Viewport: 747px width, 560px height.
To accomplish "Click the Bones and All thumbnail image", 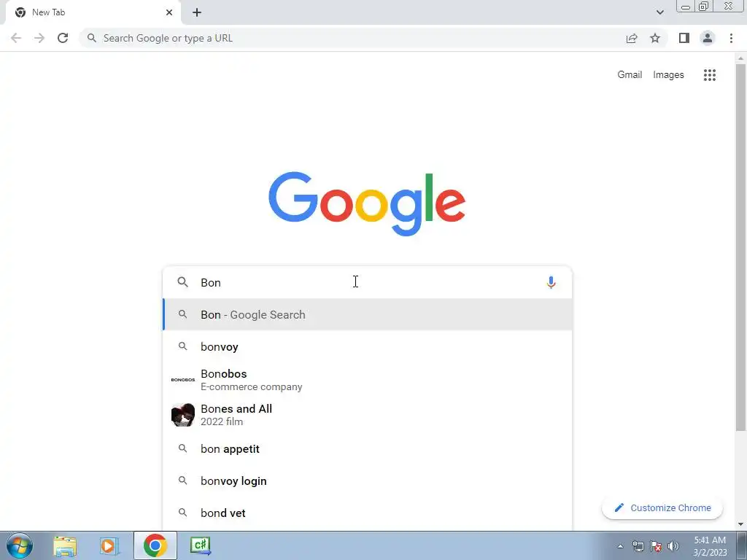I will coord(183,415).
